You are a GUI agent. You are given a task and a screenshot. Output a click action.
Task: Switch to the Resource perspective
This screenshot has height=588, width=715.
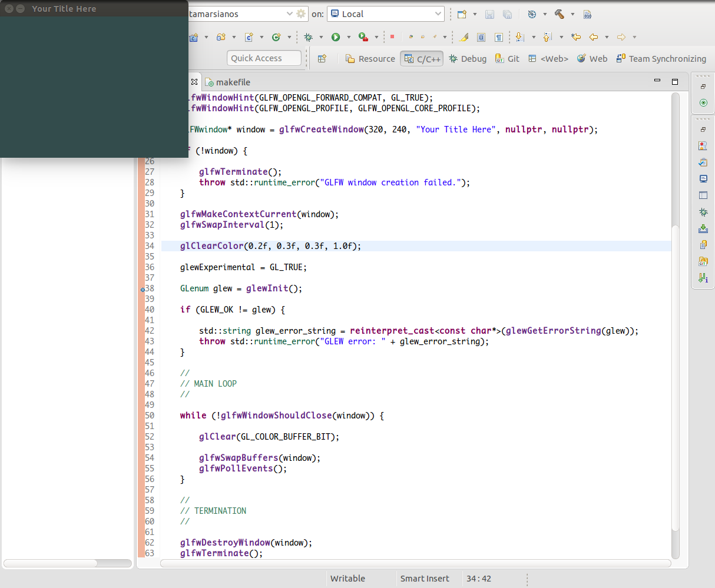pyautogui.click(x=370, y=59)
